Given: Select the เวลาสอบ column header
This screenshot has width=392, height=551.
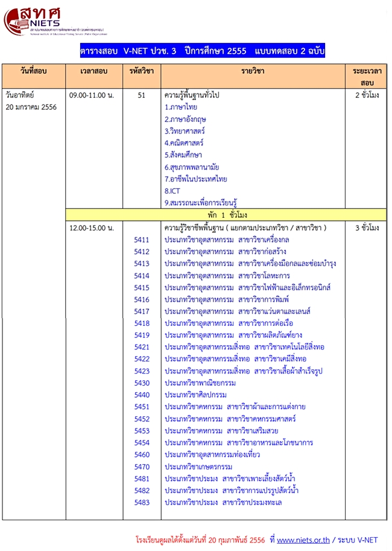Looking at the screenshot, I should tap(94, 71).
